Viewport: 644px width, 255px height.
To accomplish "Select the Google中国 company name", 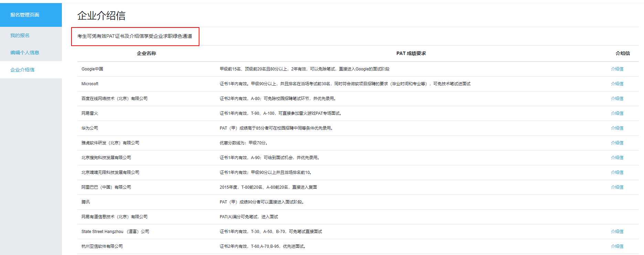I will coord(92,69).
